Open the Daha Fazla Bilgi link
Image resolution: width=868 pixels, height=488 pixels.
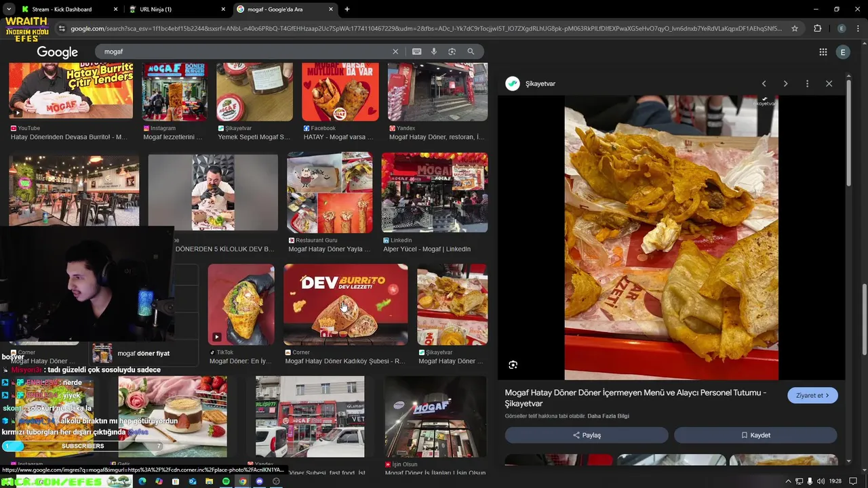click(608, 416)
